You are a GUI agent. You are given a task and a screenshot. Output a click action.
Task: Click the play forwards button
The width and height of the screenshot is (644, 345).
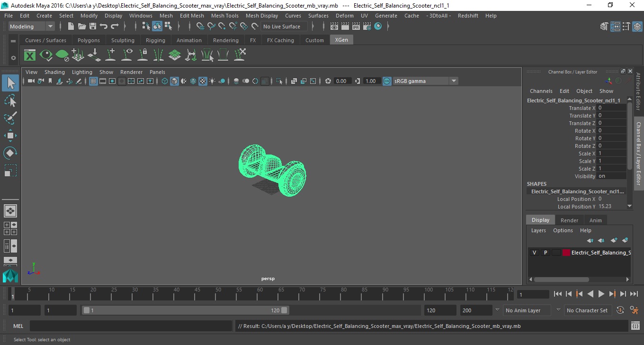601,294
